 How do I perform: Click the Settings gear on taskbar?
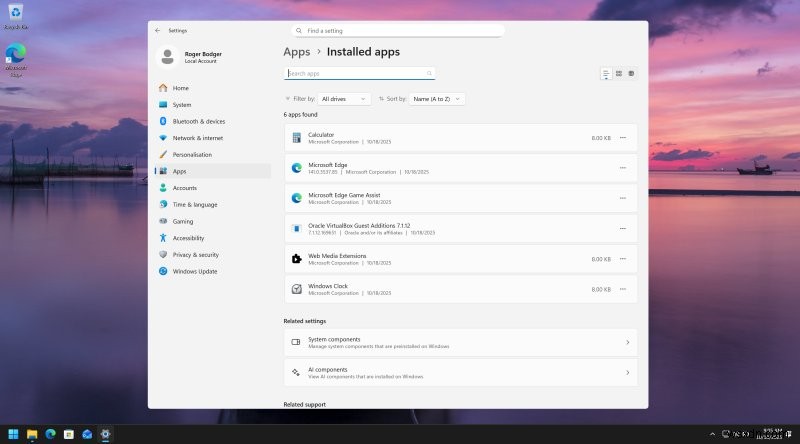[106, 434]
